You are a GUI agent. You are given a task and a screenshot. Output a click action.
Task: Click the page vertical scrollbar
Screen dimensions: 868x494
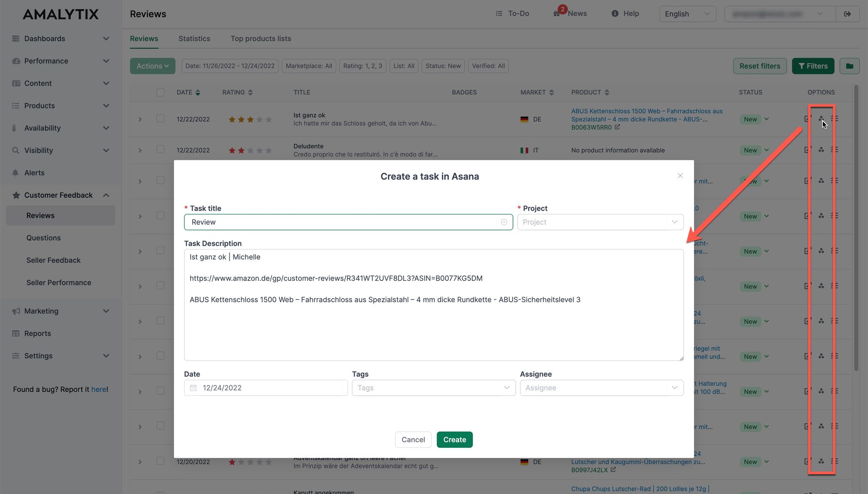(856, 227)
